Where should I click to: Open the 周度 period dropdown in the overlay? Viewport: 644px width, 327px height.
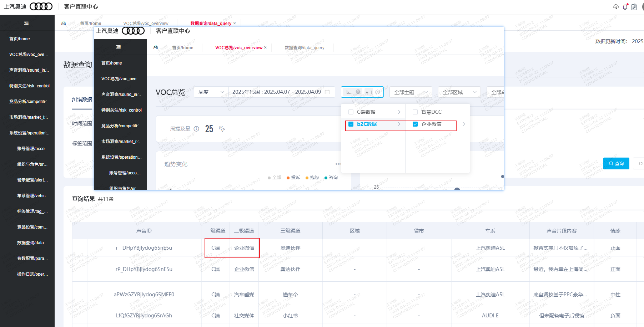pos(211,92)
